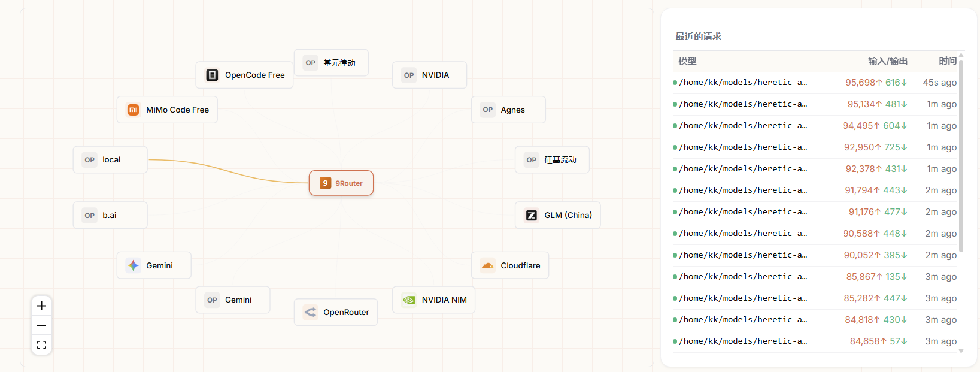The image size is (980, 372).
Task: Click the OpenRouter node label
Action: pos(346,312)
